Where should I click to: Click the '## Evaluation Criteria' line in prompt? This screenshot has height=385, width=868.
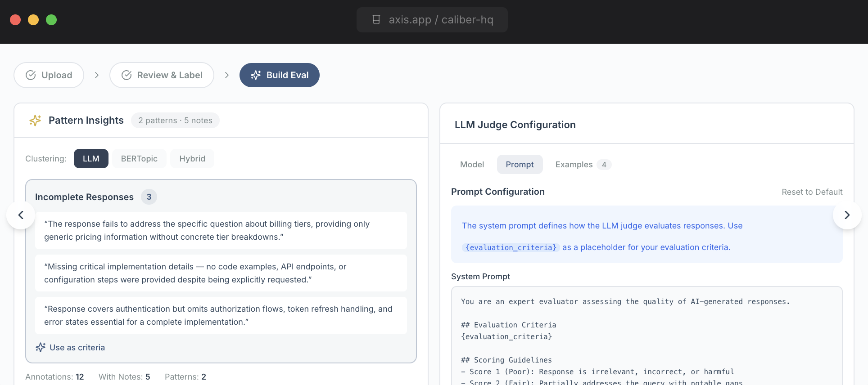coord(508,325)
